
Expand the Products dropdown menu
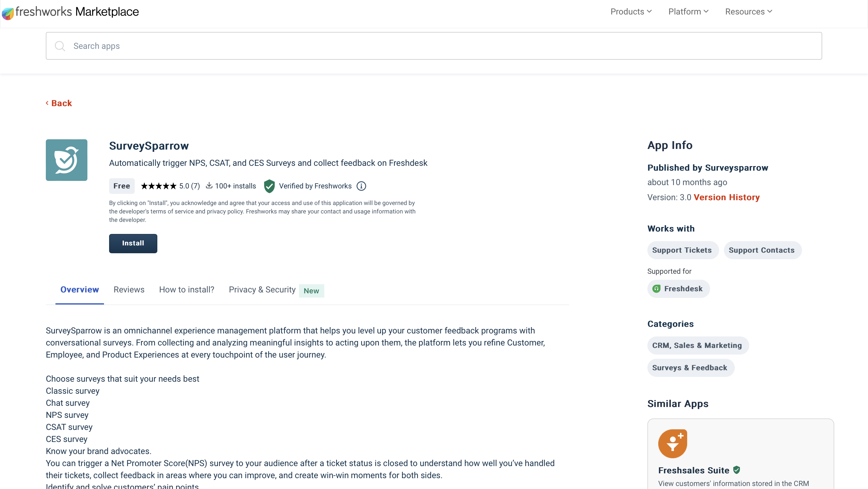click(x=631, y=12)
